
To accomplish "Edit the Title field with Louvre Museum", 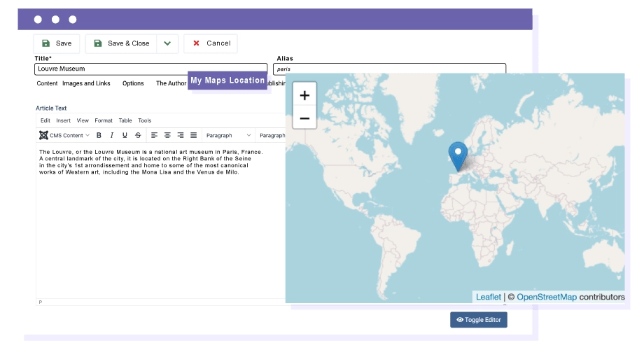I will [x=150, y=69].
